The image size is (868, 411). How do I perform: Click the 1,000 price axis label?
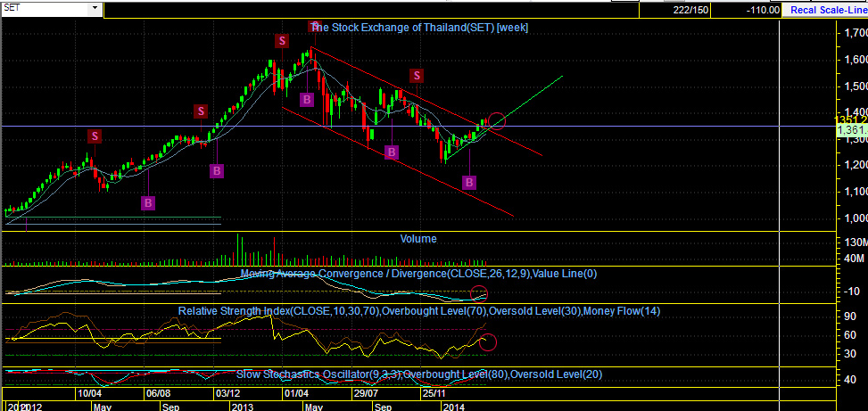[855, 218]
